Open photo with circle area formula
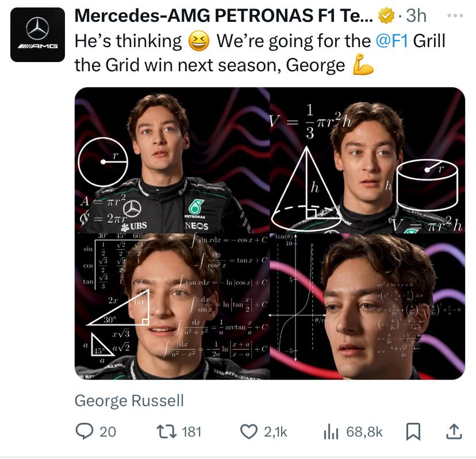The height and width of the screenshot is (459, 476). coord(172,160)
